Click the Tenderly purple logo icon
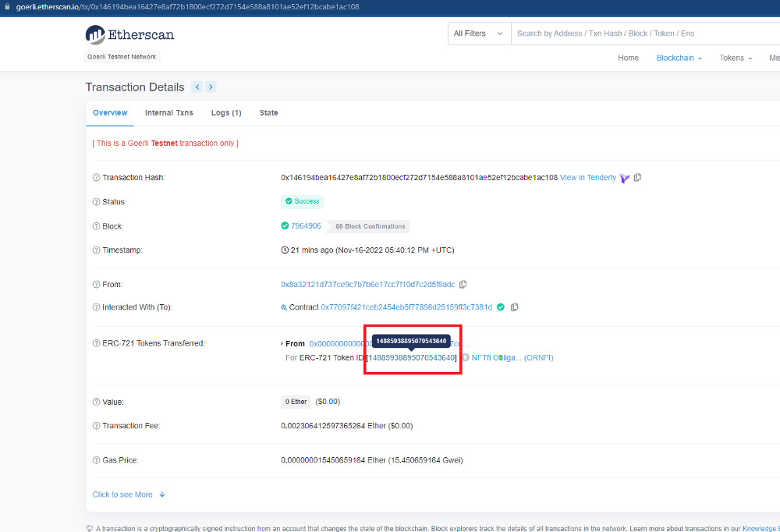The image size is (780, 532). [x=625, y=178]
